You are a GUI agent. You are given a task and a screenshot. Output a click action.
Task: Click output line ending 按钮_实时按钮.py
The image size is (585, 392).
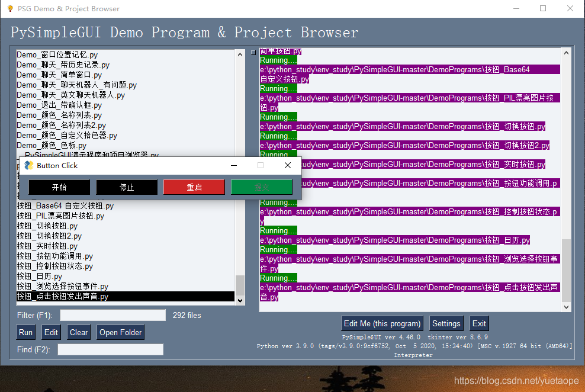pyautogui.click(x=423, y=165)
